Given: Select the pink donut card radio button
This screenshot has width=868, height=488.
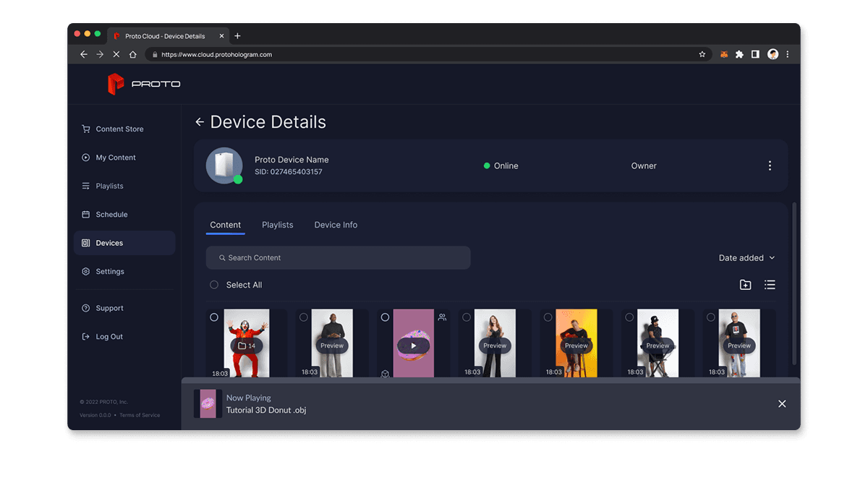Looking at the screenshot, I should point(385,317).
